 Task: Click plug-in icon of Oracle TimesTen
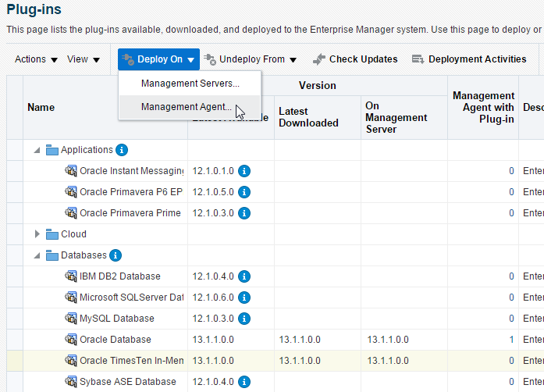click(71, 361)
